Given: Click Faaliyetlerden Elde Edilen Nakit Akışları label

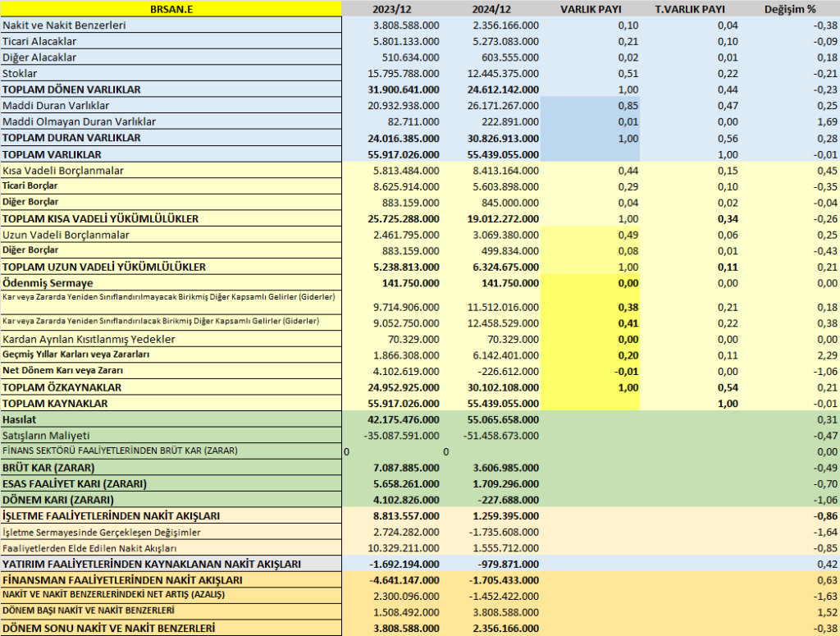Looking at the screenshot, I should click(171, 548).
